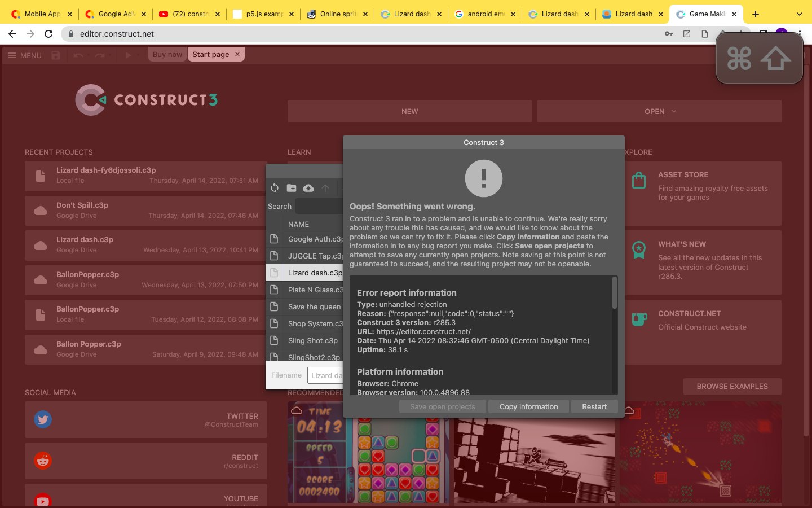Switch to the Online sprite browser tab
The height and width of the screenshot is (508, 812).
[x=337, y=14]
